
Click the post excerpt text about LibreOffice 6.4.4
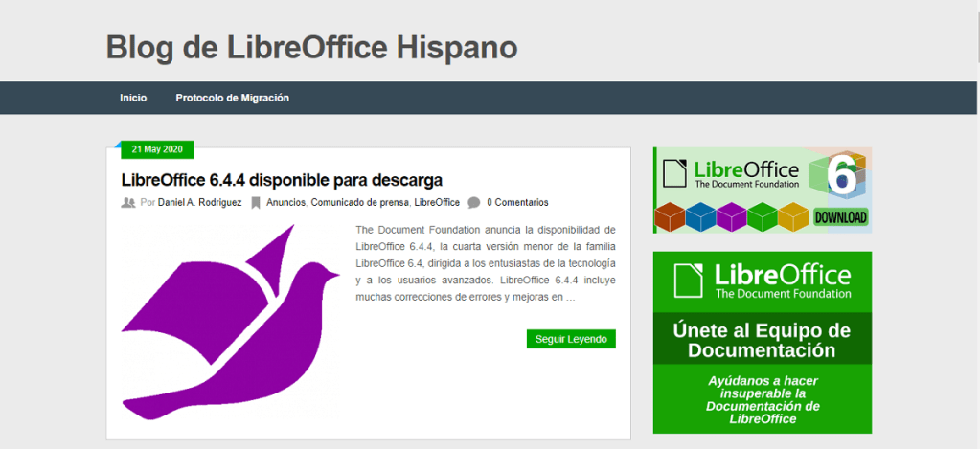point(486,263)
